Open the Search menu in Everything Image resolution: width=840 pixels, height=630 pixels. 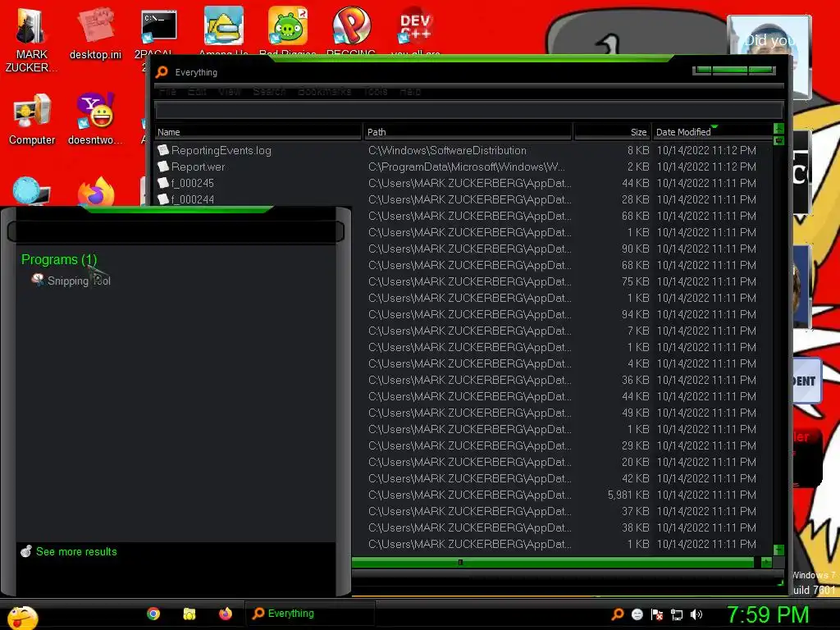tap(269, 92)
